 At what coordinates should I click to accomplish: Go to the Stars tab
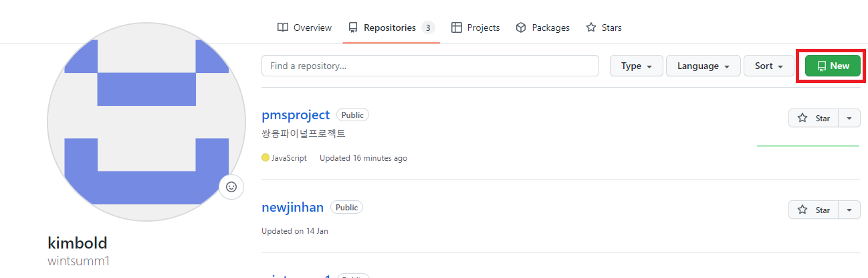[x=604, y=27]
